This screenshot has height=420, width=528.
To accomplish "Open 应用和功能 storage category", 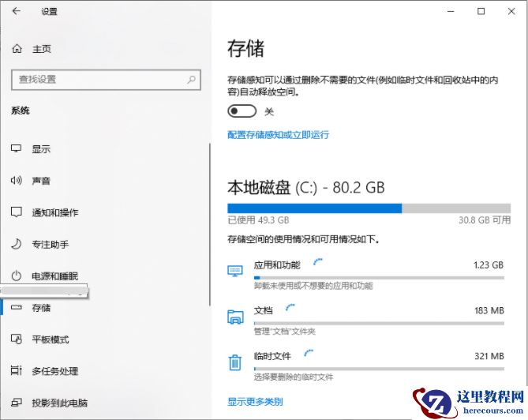I will 365,274.
